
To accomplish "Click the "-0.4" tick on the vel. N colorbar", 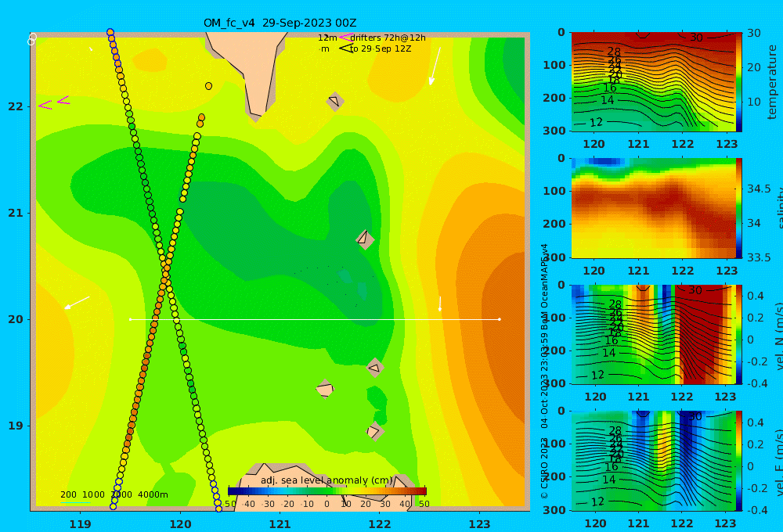I will pyautogui.click(x=757, y=383).
